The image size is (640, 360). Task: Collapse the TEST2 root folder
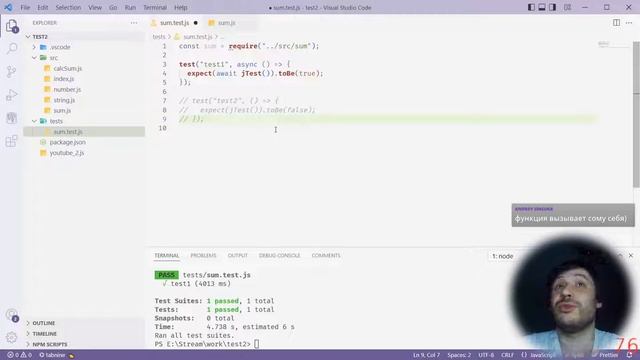[x=84, y=37]
